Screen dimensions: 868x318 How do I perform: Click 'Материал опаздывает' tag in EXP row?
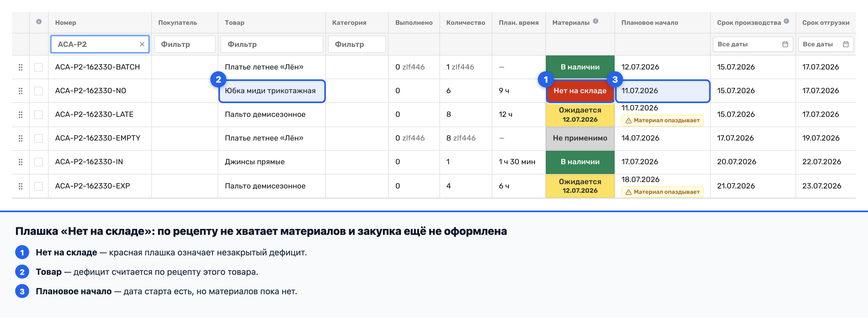(x=662, y=192)
